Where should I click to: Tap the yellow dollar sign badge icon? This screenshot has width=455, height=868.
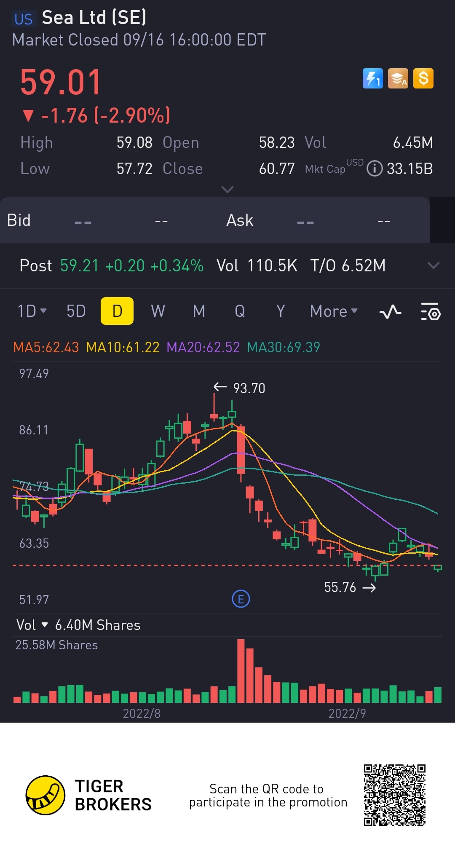tap(423, 78)
